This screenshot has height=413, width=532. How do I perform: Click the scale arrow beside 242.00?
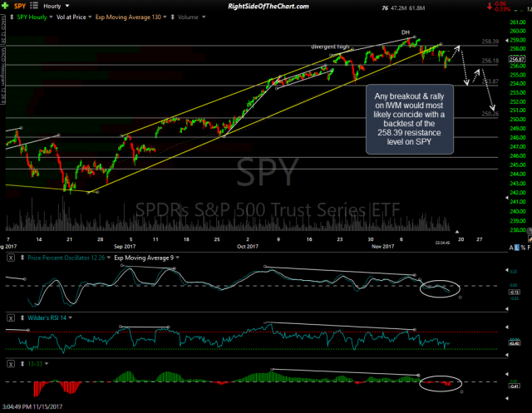pos(507,198)
